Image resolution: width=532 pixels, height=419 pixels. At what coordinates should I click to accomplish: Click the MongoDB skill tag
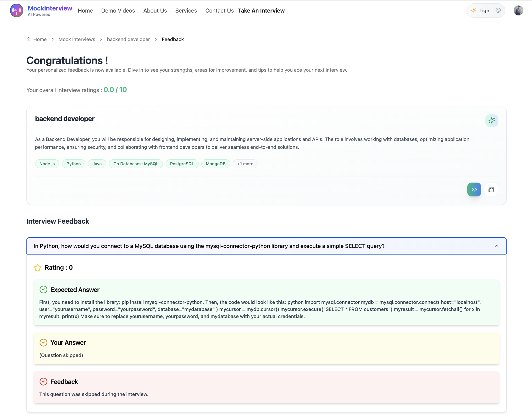215,164
